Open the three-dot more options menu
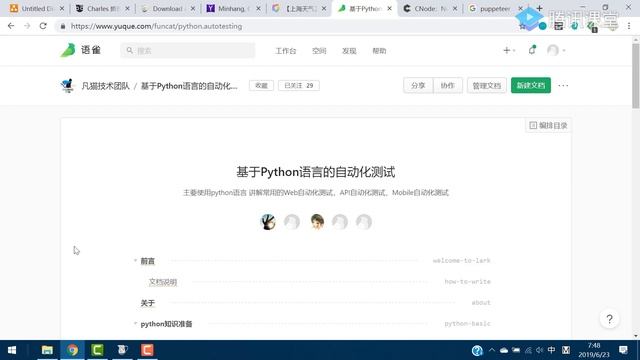Viewport: 640px width, 360px height. click(x=563, y=85)
